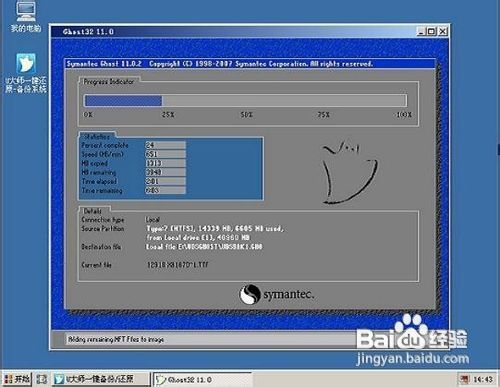This screenshot has width=500, height=387.
Task: Select the Ghost32 11.0 taskbar item
Action: pos(202,379)
